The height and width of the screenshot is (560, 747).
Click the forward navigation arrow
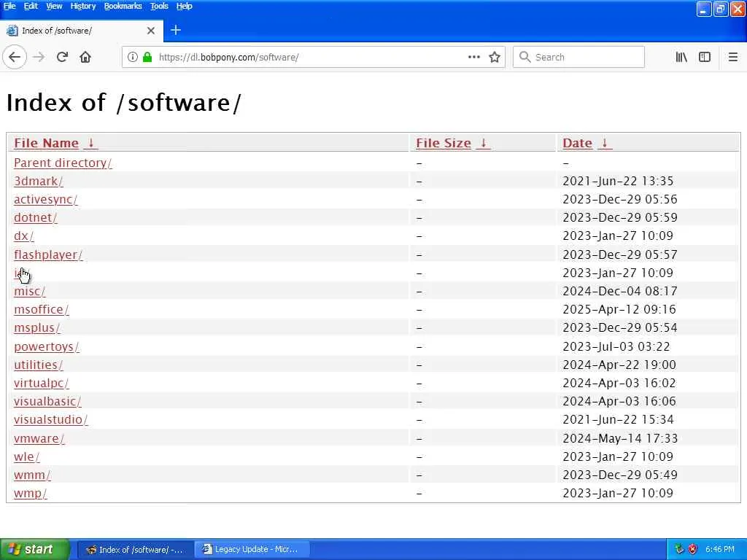39,57
